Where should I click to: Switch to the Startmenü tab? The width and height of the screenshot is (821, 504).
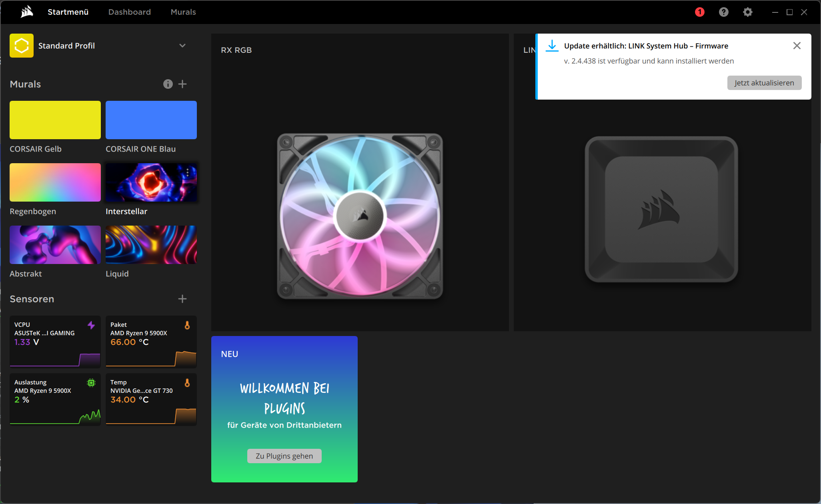tap(68, 12)
